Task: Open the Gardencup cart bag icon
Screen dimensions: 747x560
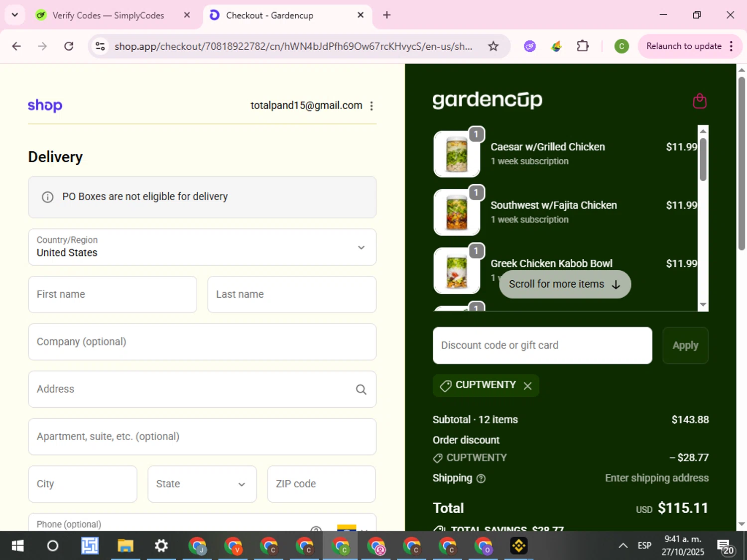Action: click(700, 101)
